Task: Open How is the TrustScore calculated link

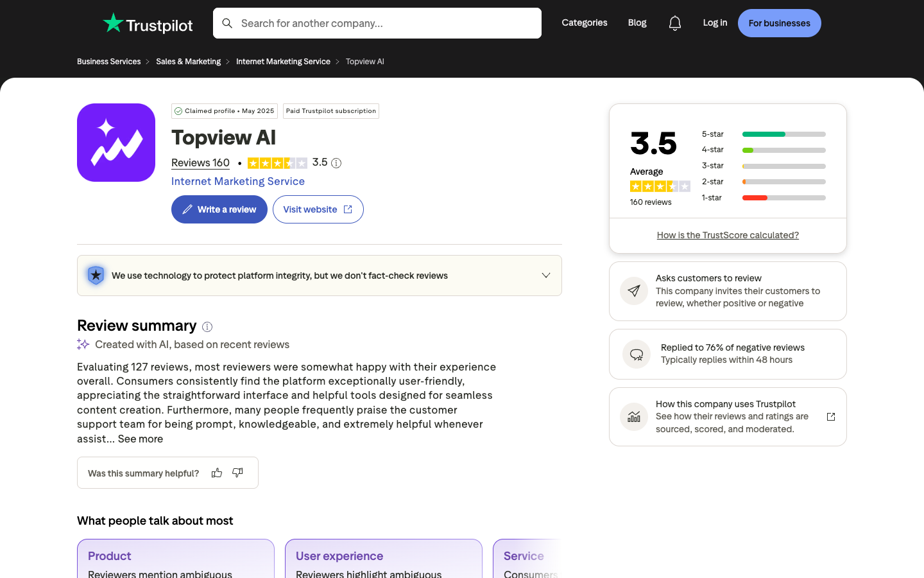Action: point(728,235)
